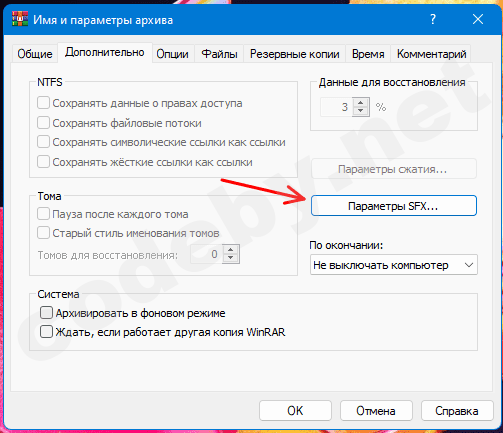Click the Томов для восстановления value field
The width and height of the screenshot is (503, 433).
[x=206, y=254]
